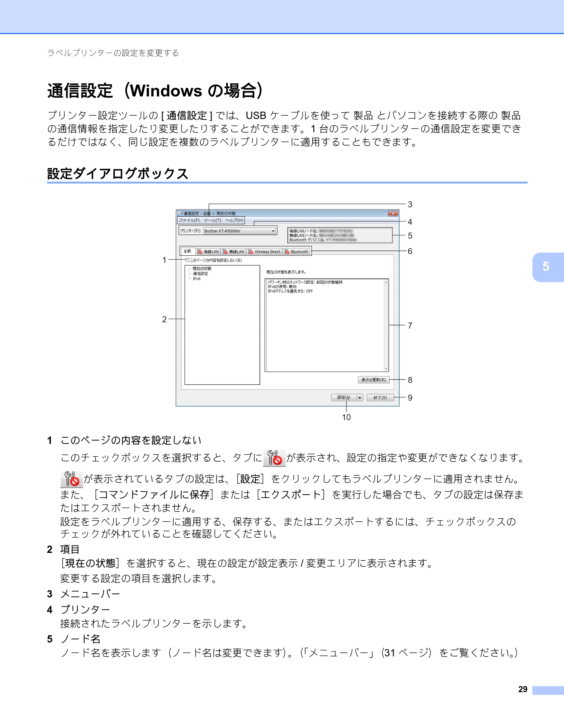Image resolution: width=564 pixels, height=728 pixels.
Task: Open the ヘルプ(H) menu
Action: (234, 220)
